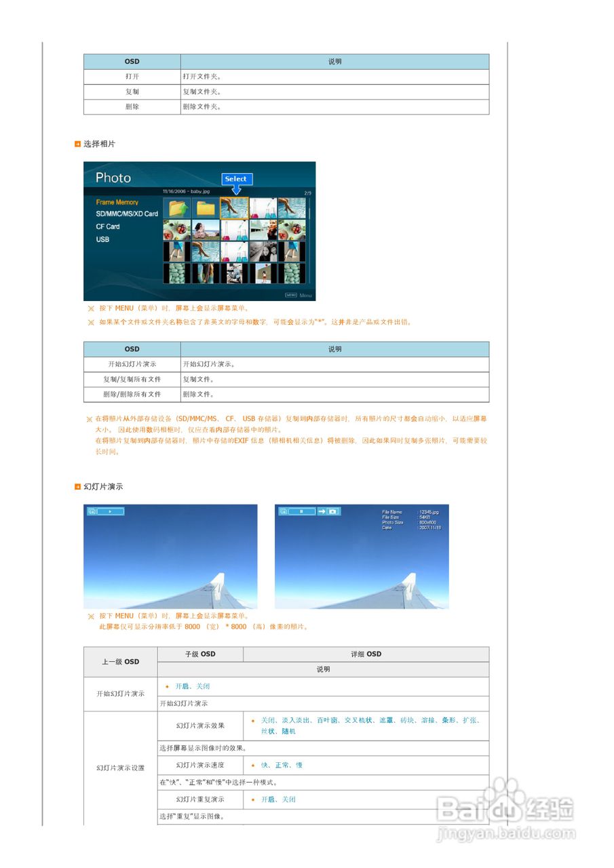Switch to Frame Memory source
Screen dimensions: 614x868
[118, 201]
